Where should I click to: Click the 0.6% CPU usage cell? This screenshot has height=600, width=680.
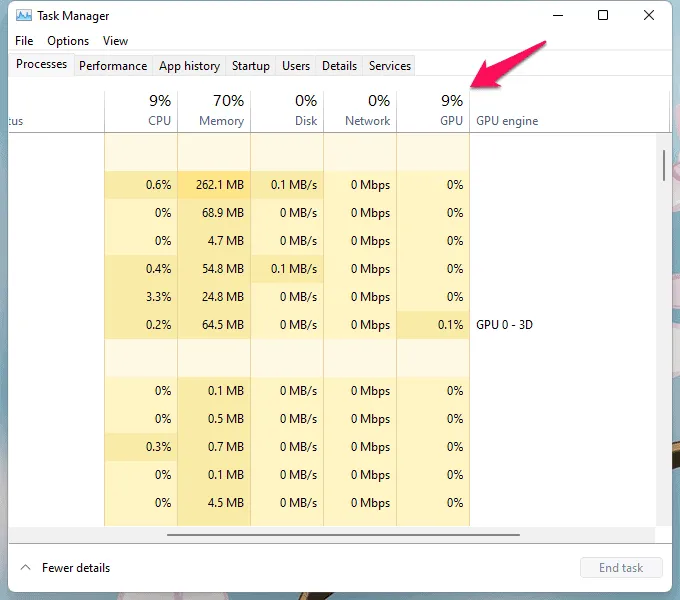click(141, 185)
